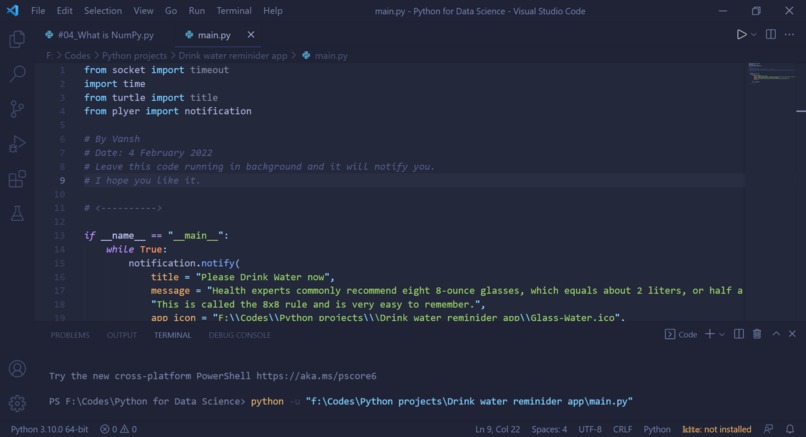The image size is (806, 437).
Task: Open the Source Control view
Action: pyautogui.click(x=17, y=108)
